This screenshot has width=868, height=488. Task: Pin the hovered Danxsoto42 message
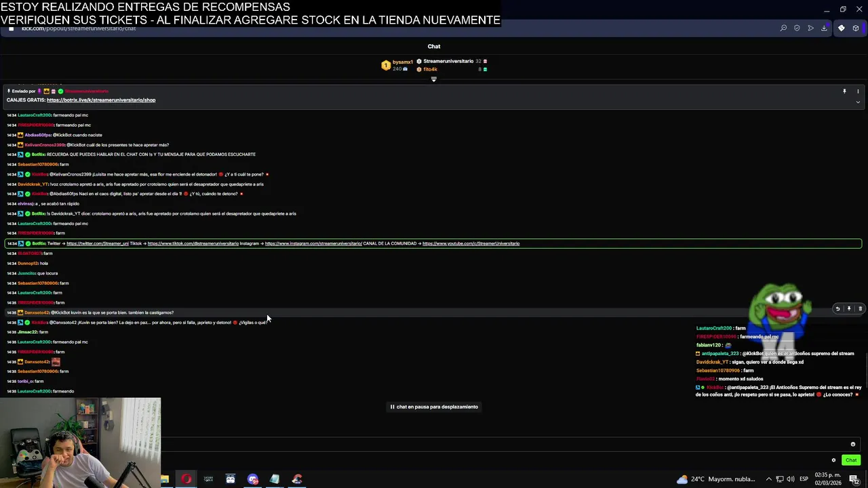849,308
